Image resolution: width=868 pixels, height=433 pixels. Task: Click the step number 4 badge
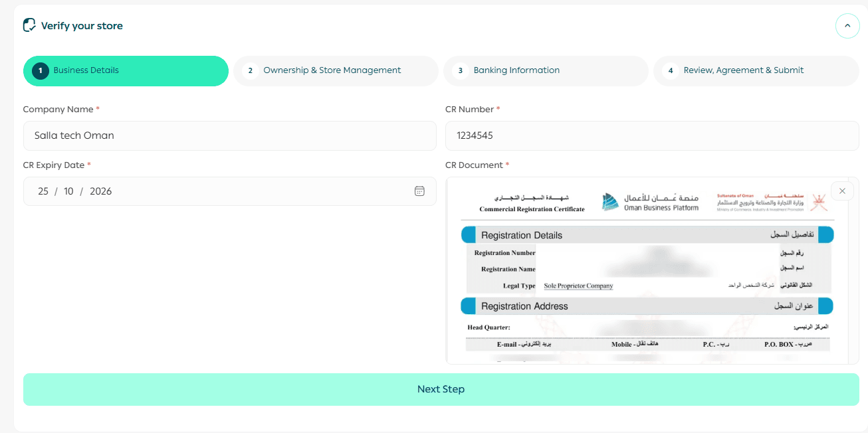(671, 71)
